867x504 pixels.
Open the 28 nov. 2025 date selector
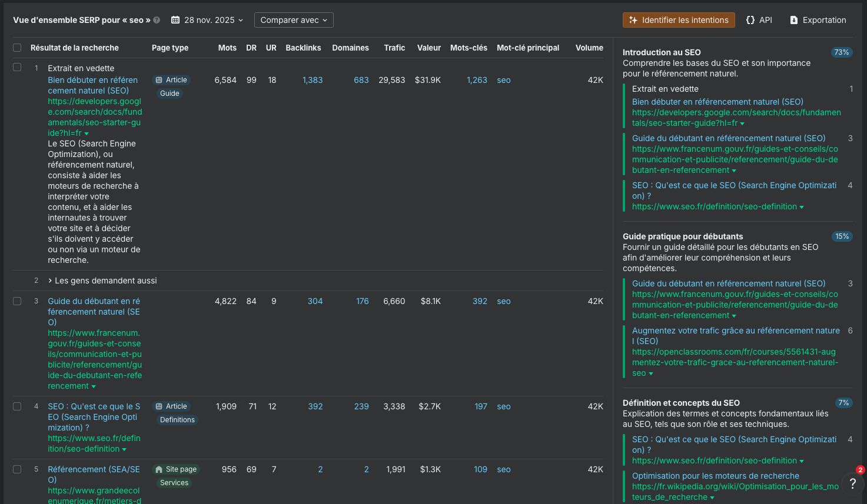(207, 19)
